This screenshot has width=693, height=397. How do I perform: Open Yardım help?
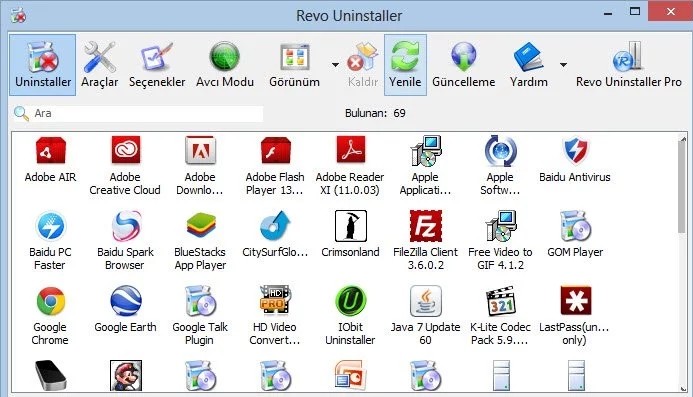tap(529, 65)
